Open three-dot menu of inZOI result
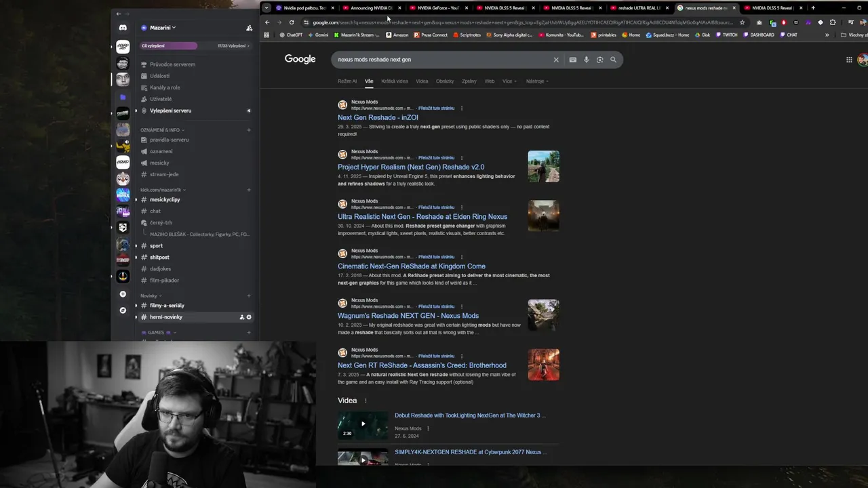Screen dimensions: 868x488 pos(462,108)
